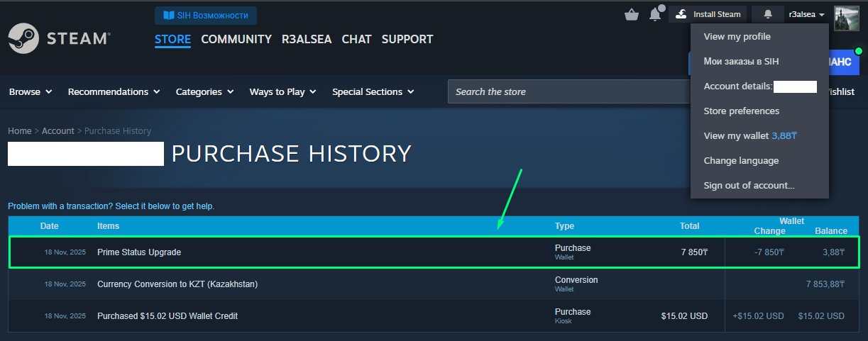
Task: Expand the r3alsea account dropdown
Action: click(806, 14)
